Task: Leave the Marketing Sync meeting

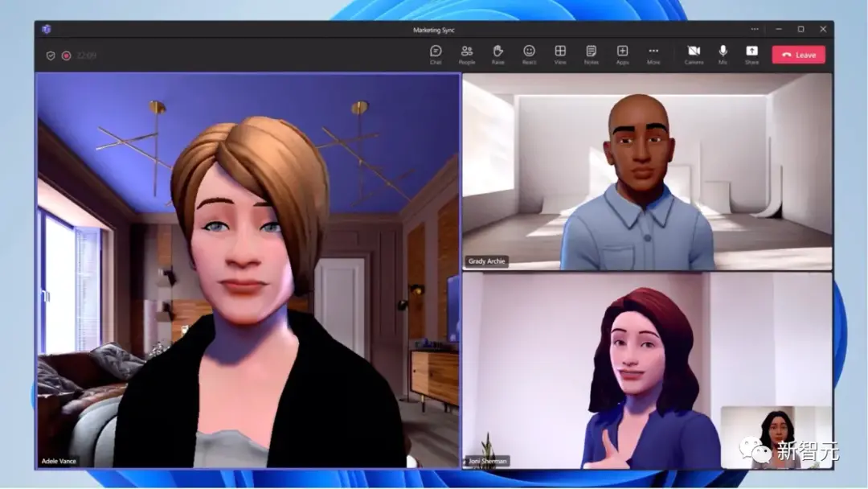Action: point(798,55)
